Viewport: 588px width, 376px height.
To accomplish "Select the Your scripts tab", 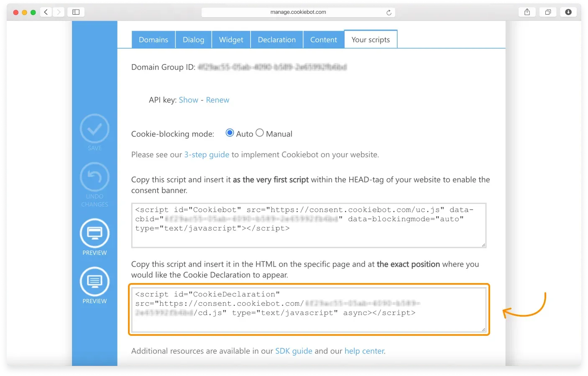I will coord(371,40).
